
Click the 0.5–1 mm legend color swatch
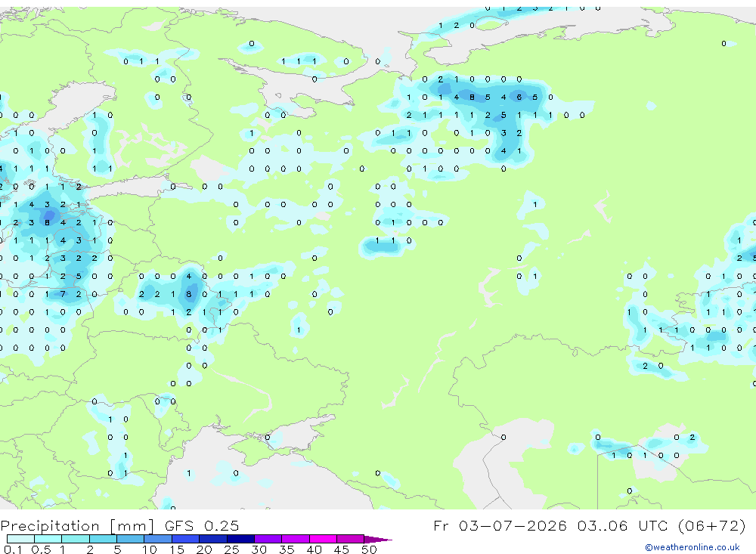click(x=48, y=539)
